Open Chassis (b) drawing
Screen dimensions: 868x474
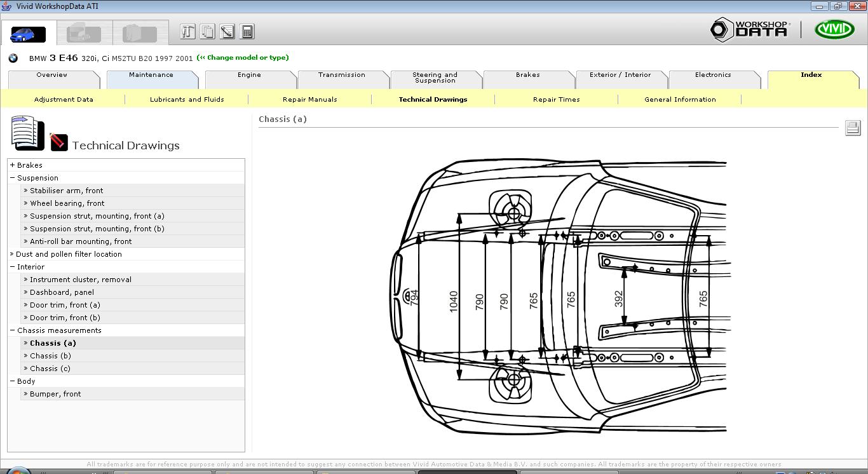50,356
